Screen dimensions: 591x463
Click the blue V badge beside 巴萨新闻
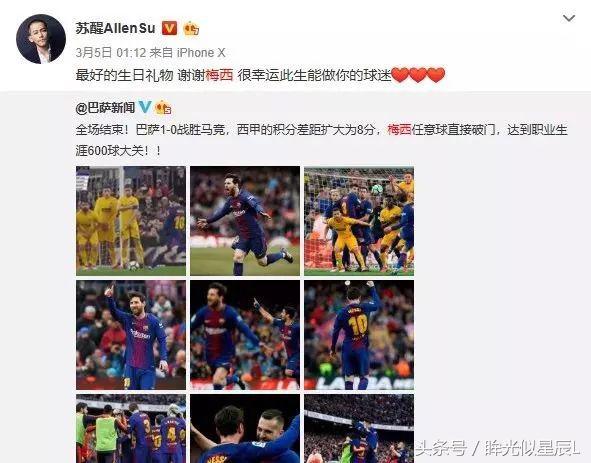click(x=145, y=107)
